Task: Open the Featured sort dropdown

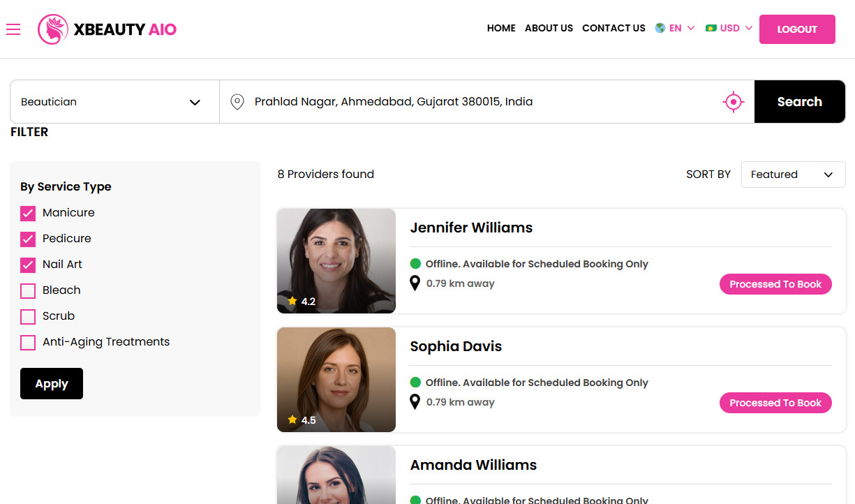Action: 793,175
